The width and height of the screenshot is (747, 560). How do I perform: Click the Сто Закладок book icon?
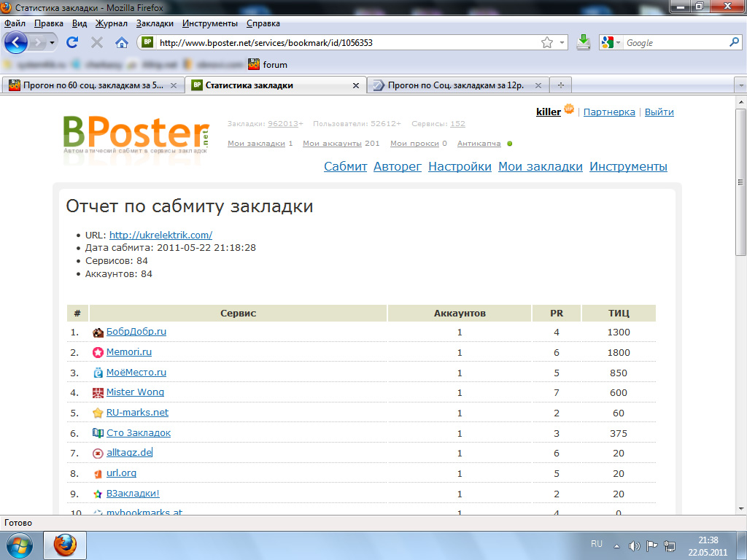coord(98,433)
